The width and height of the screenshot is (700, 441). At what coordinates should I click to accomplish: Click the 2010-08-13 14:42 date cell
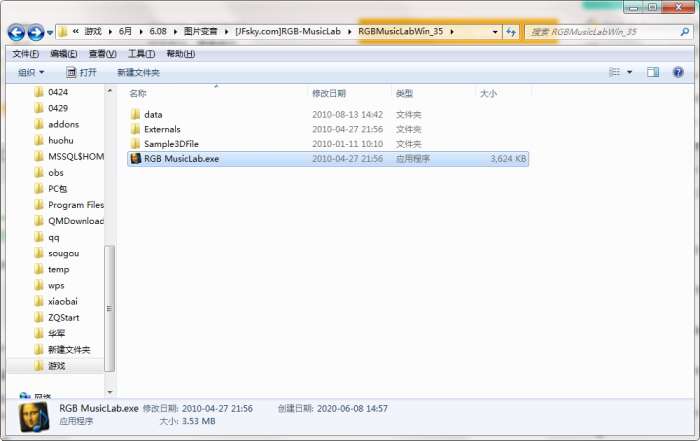coord(347,115)
